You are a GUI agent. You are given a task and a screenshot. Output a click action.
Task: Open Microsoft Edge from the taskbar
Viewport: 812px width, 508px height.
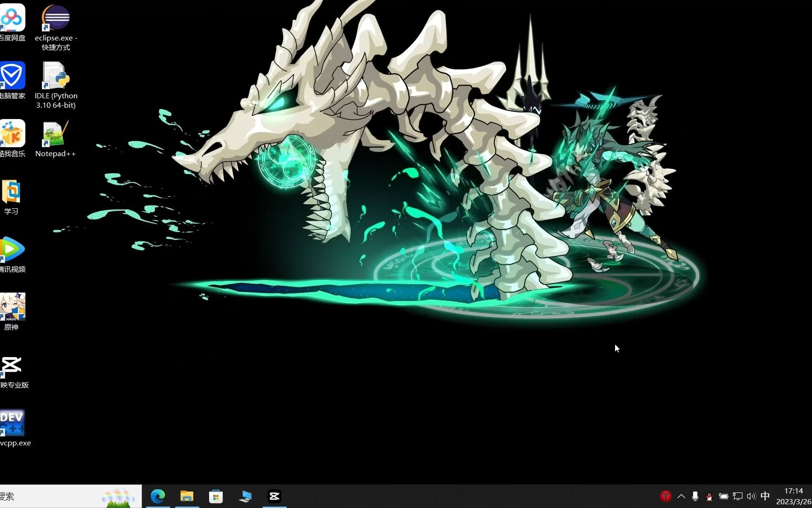158,496
